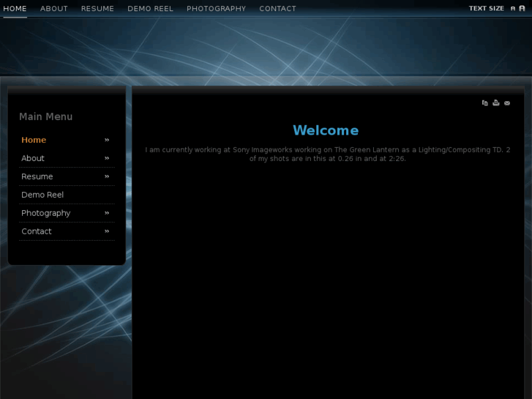Select About in Main Menu sidebar
The image size is (532, 399).
33,158
